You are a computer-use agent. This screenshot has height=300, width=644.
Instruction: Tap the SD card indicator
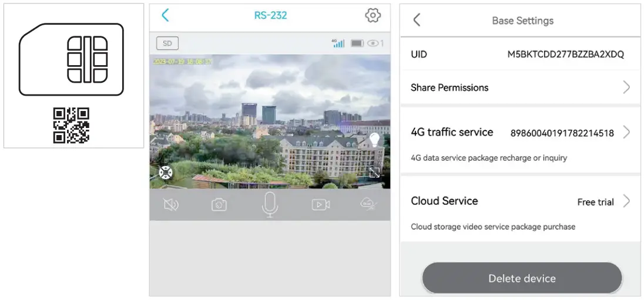167,43
